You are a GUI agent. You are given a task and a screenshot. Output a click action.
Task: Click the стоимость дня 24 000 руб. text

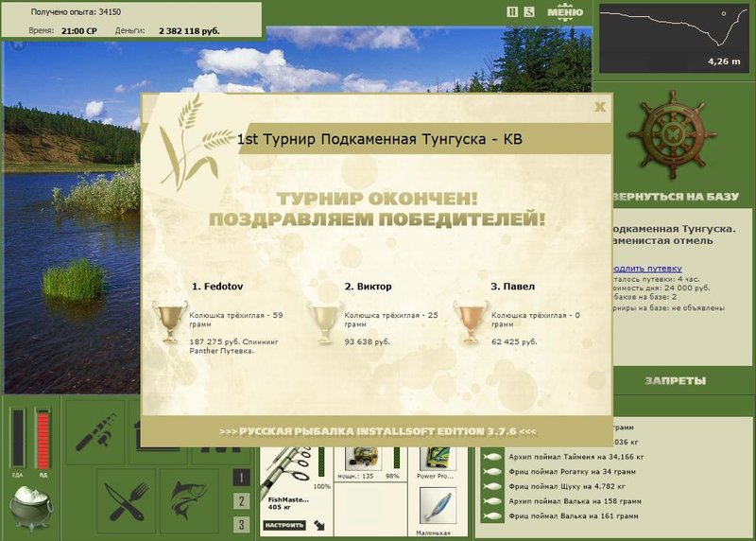click(x=661, y=288)
